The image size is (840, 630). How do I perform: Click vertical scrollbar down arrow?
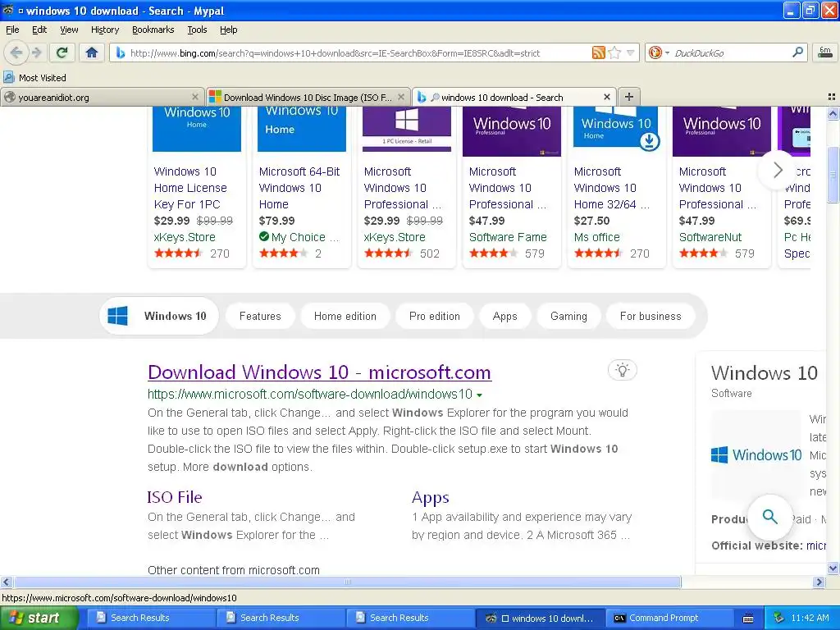(x=833, y=568)
